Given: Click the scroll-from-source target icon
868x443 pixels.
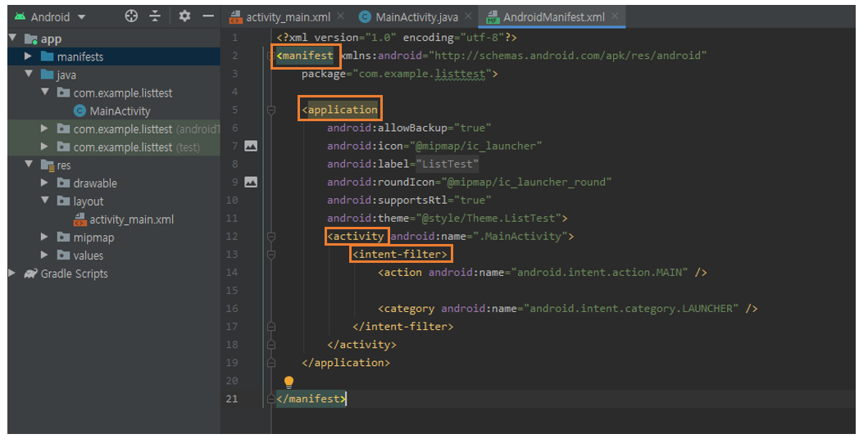Looking at the screenshot, I should tap(131, 16).
